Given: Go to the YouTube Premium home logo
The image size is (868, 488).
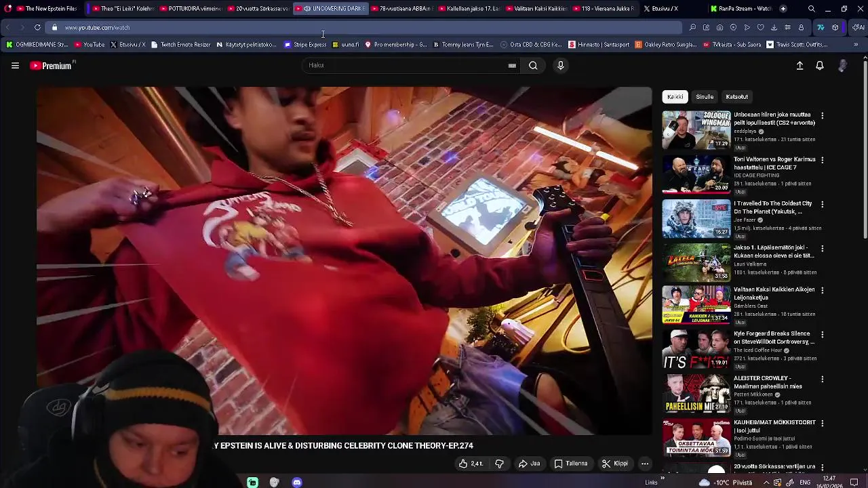Looking at the screenshot, I should [x=52, y=66].
